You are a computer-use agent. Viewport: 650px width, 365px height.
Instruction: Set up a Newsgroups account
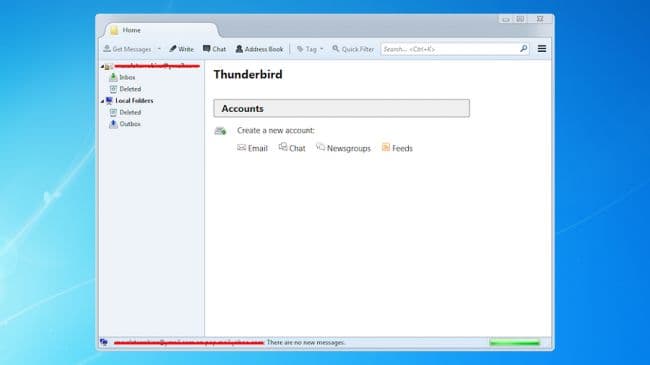click(343, 148)
